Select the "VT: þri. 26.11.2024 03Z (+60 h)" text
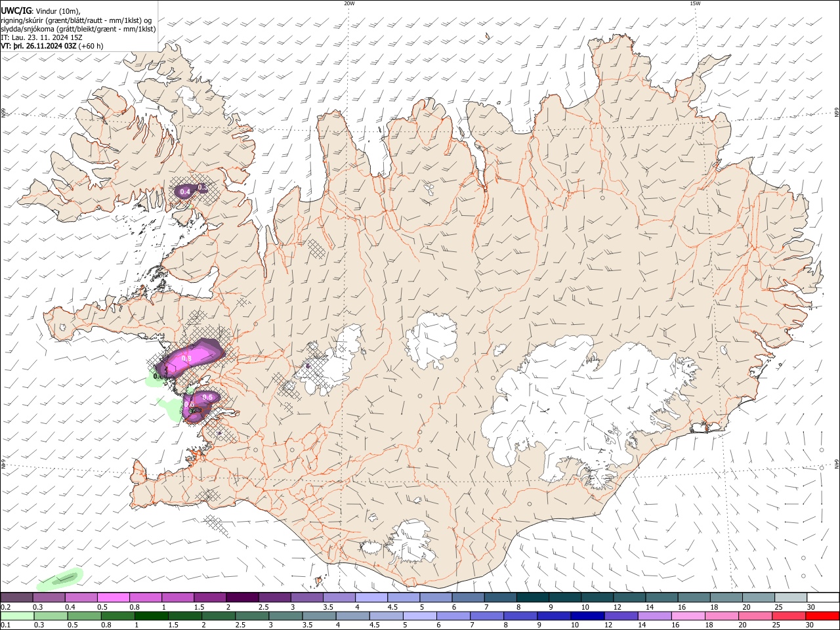 [52, 46]
